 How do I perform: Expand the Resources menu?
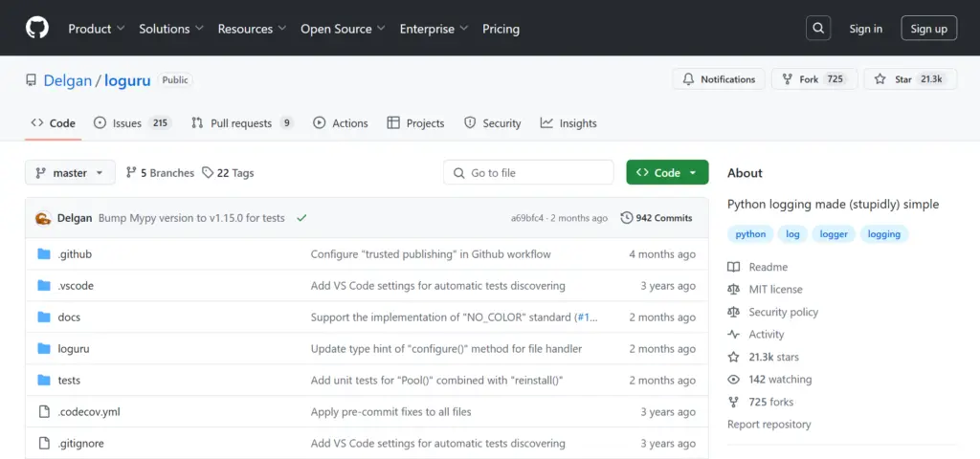(x=252, y=29)
